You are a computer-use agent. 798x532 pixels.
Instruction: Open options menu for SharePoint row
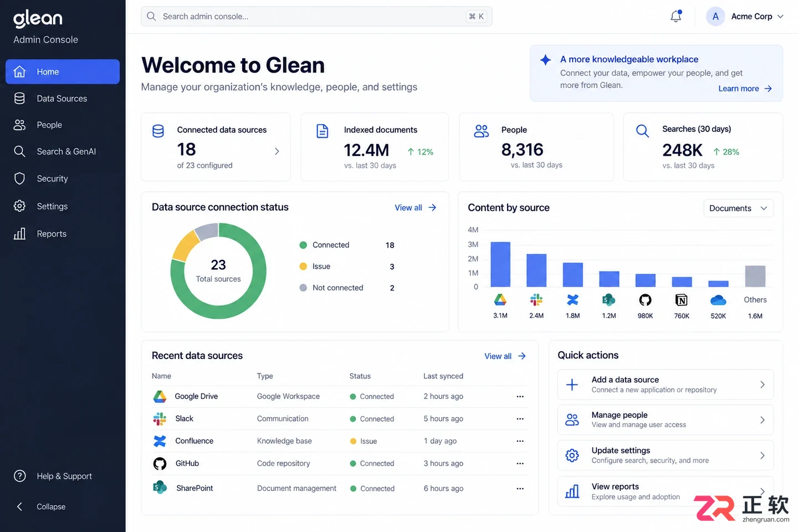pyautogui.click(x=520, y=488)
